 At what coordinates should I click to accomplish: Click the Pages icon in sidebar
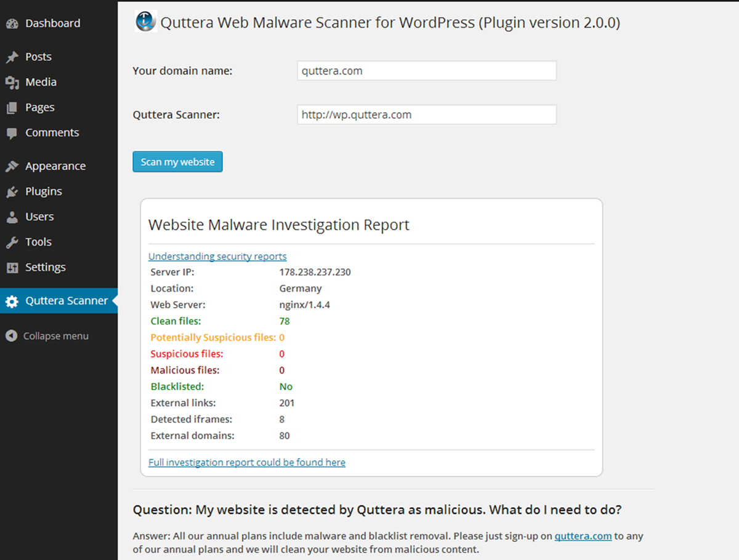[x=12, y=108]
